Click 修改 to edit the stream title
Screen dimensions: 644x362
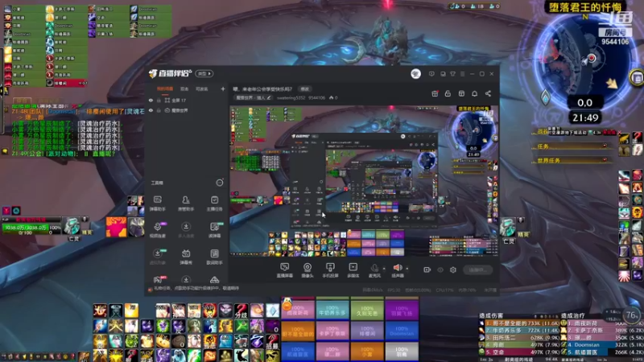(x=305, y=89)
